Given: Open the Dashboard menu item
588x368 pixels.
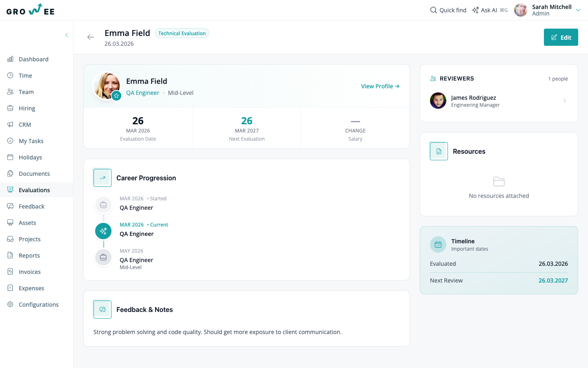Looking at the screenshot, I should (37, 59).
